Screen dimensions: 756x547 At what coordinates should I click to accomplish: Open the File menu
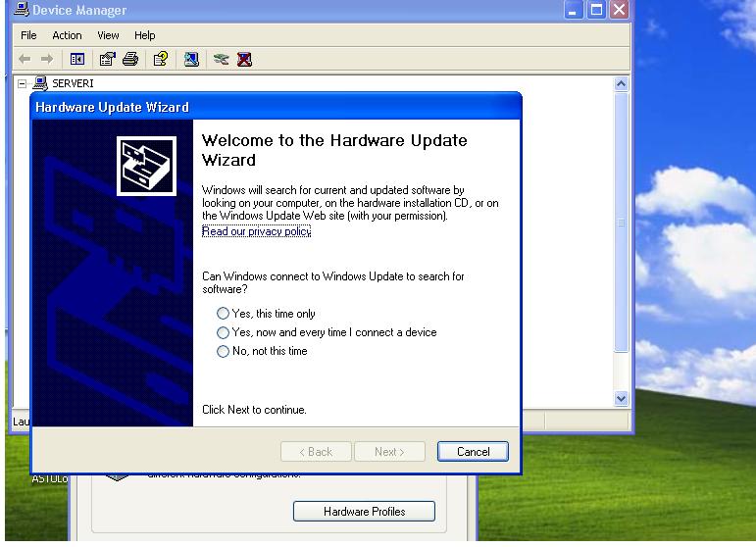tap(28, 35)
